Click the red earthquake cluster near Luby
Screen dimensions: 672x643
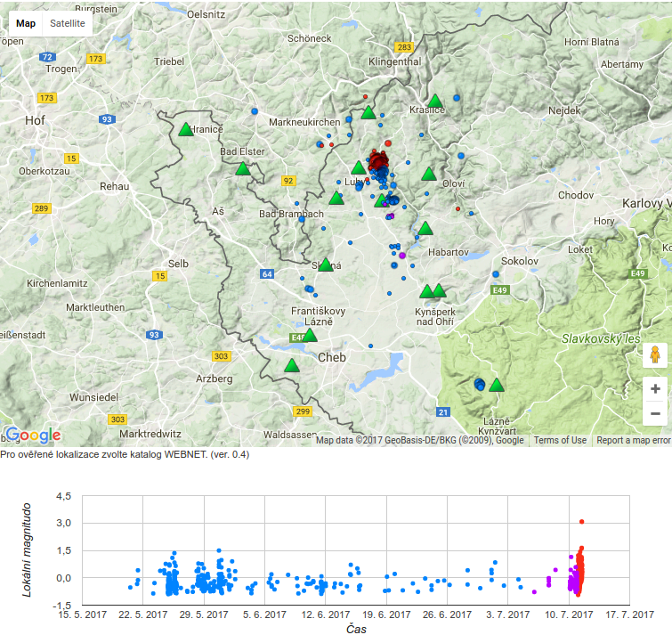coord(379,161)
